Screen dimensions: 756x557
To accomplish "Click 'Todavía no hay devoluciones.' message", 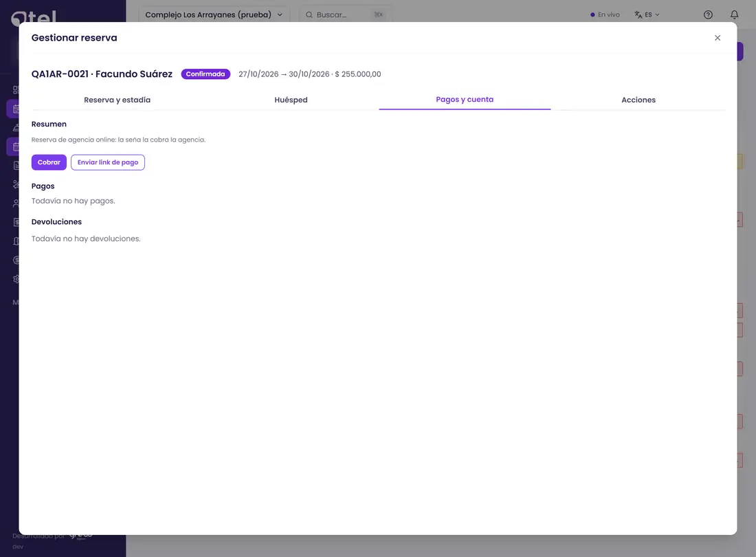I will coord(86,239).
